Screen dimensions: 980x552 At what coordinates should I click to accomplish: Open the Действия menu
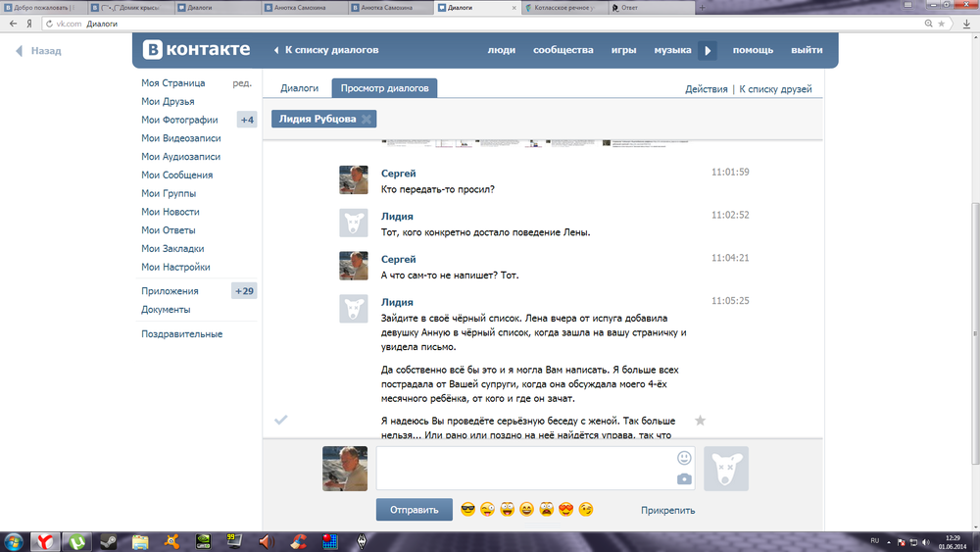pyautogui.click(x=707, y=89)
